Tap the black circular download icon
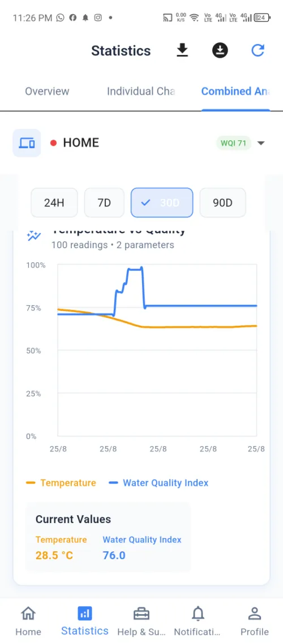Image resolution: width=283 pixels, height=644 pixels. (220, 50)
